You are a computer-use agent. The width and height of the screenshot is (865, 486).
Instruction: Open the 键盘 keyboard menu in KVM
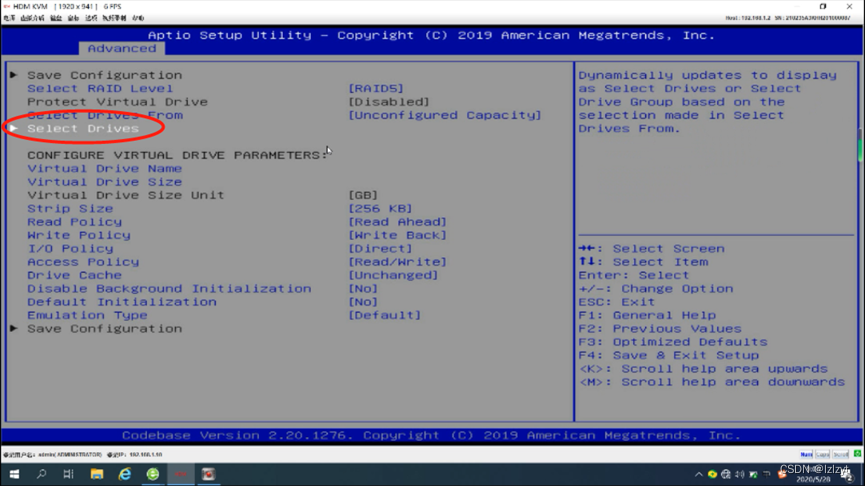pyautogui.click(x=56, y=18)
